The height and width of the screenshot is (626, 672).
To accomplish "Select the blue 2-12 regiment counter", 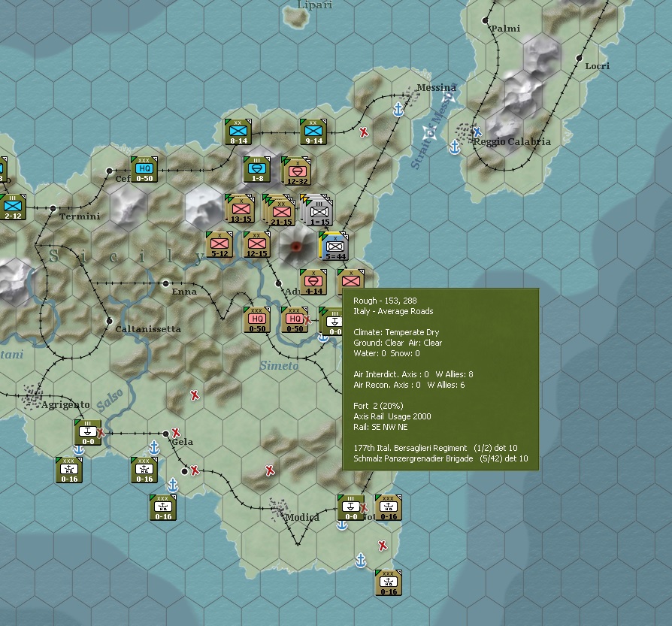I will point(13,207).
